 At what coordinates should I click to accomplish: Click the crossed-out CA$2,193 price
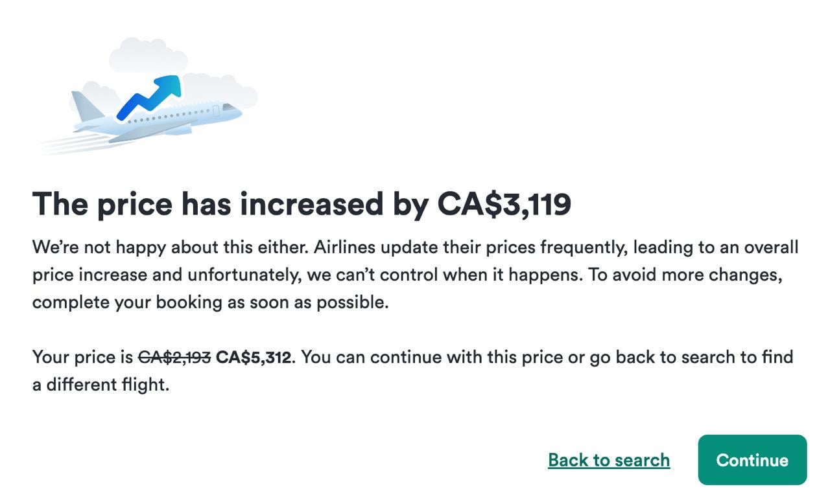point(174,357)
